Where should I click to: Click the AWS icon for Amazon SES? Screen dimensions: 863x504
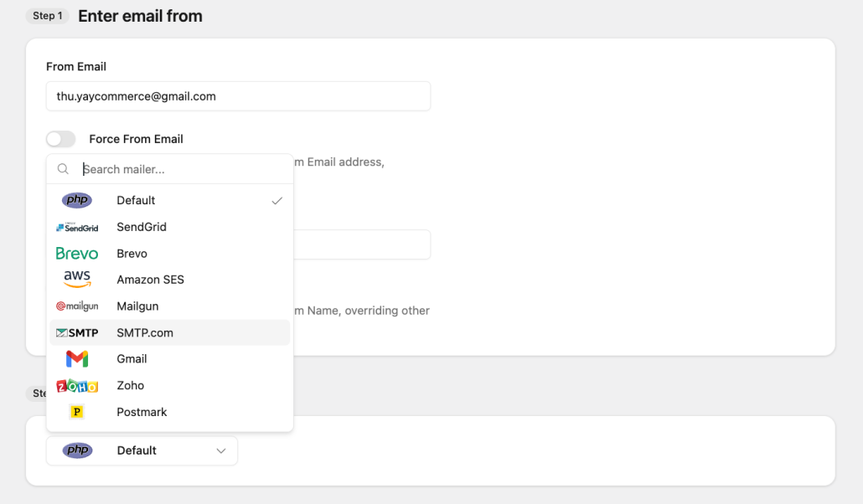(x=77, y=279)
